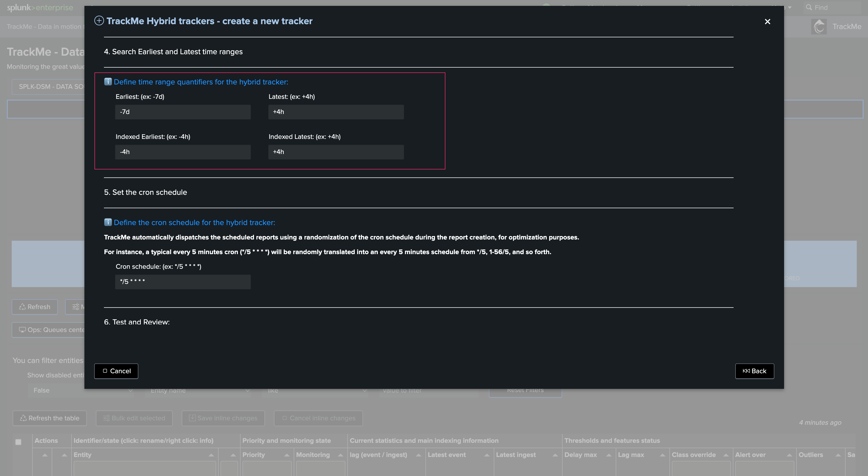
Task: Sort by Class override column arrow
Action: 726,455
